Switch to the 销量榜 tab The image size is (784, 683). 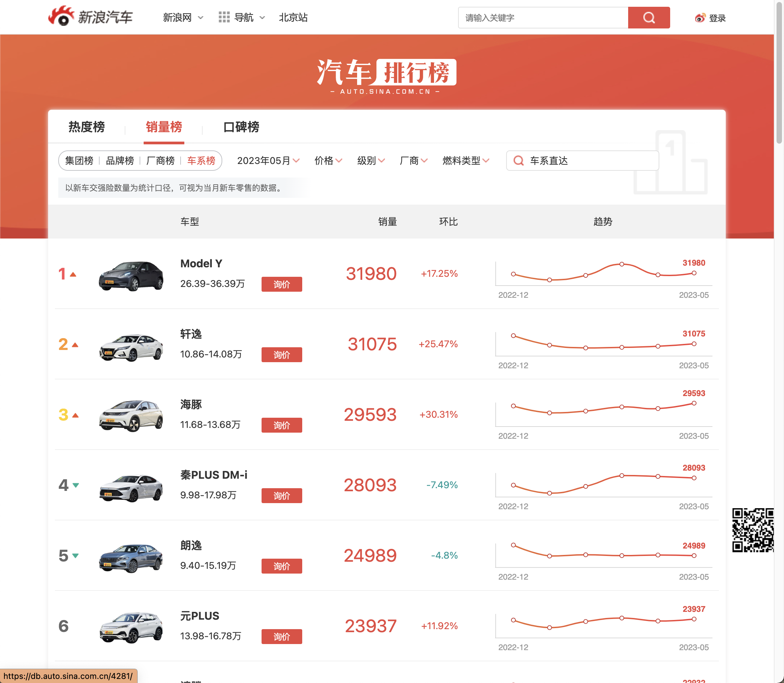[x=164, y=127]
